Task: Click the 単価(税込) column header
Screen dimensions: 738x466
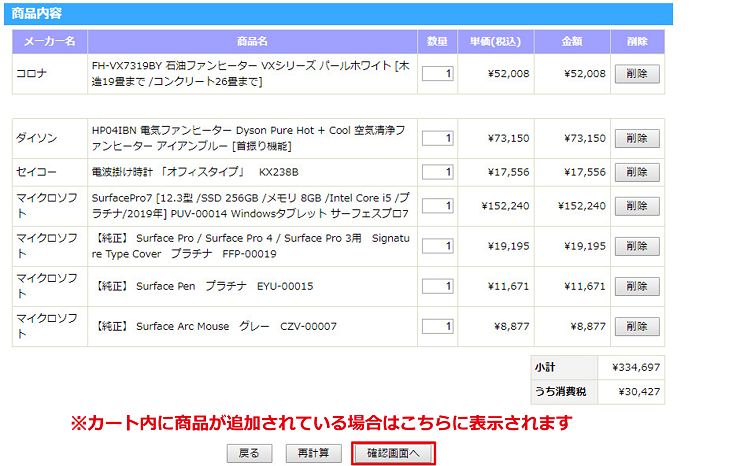Action: tap(496, 41)
